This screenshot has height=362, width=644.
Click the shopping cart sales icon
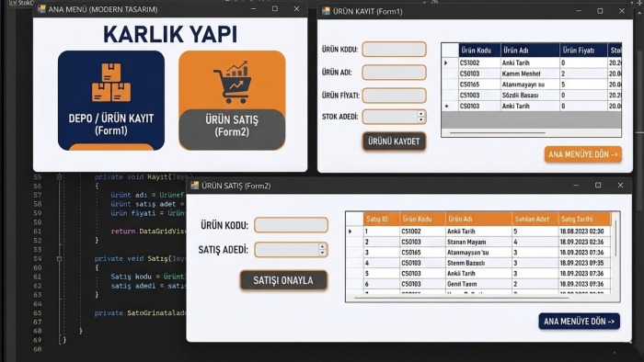point(232,82)
